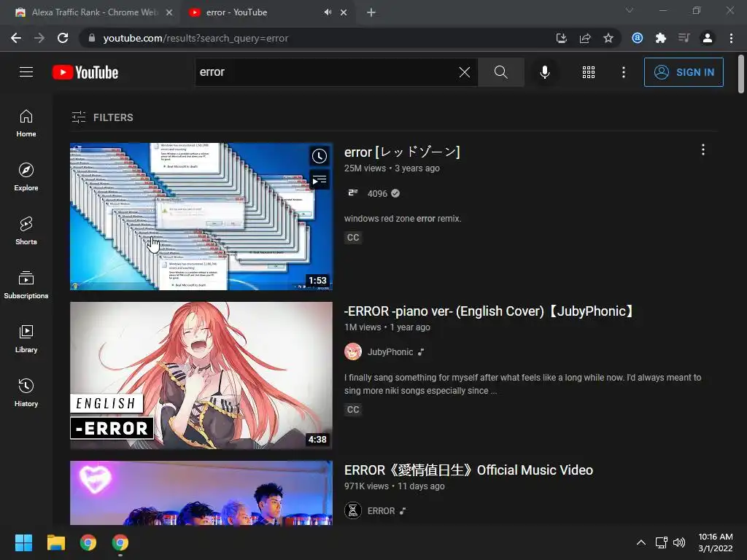The width and height of the screenshot is (747, 560).
Task: Click the ERROR channel avatar
Action: tap(352, 510)
